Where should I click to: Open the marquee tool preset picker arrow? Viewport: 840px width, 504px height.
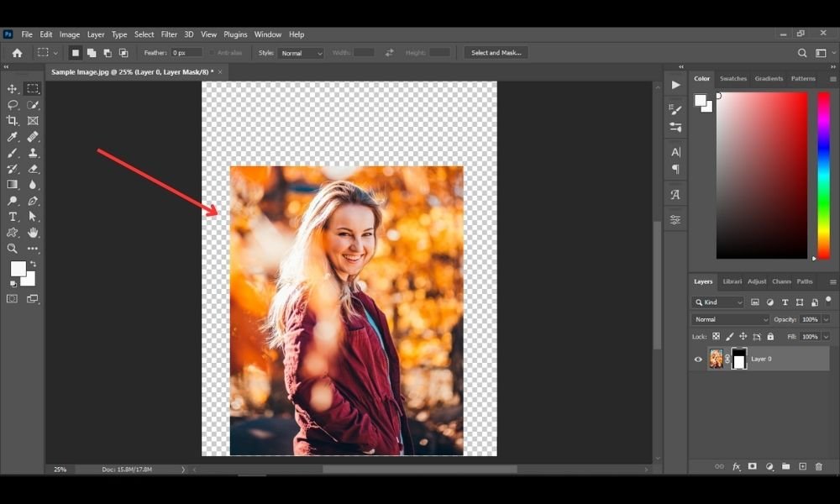tap(55, 53)
